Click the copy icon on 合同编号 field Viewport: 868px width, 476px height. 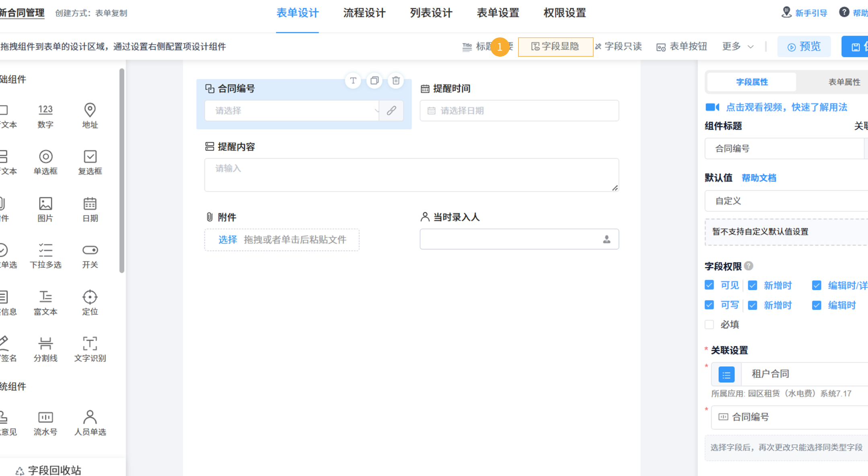pos(374,80)
